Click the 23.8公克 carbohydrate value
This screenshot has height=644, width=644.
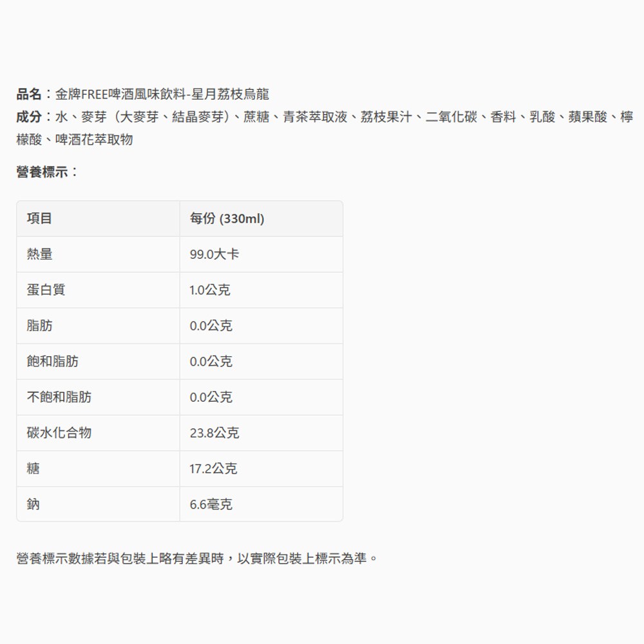pyautogui.click(x=214, y=433)
